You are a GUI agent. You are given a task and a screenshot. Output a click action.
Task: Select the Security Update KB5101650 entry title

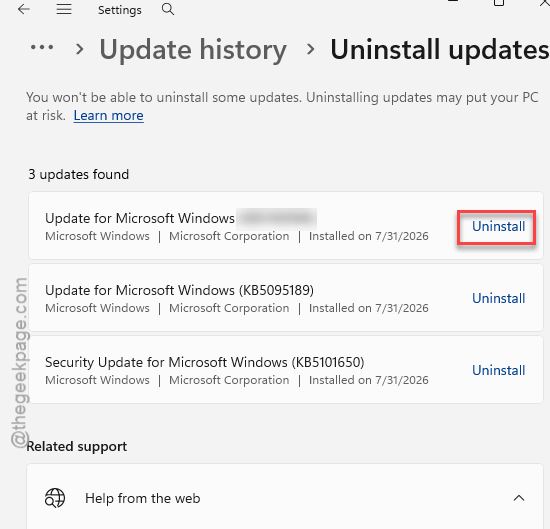[x=204, y=362]
